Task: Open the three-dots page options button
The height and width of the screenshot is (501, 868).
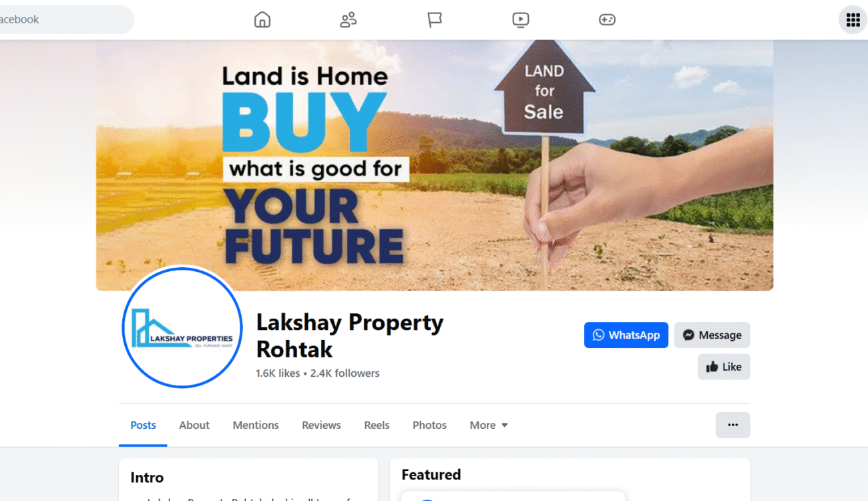Action: pos(733,425)
